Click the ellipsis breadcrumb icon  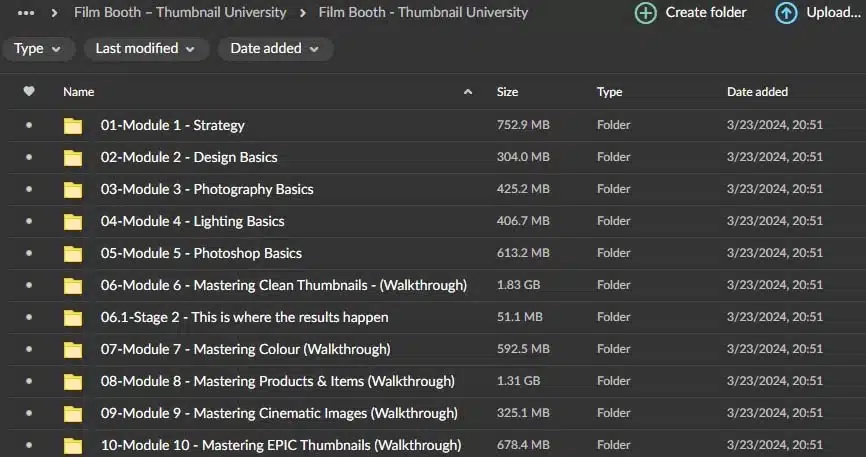26,13
